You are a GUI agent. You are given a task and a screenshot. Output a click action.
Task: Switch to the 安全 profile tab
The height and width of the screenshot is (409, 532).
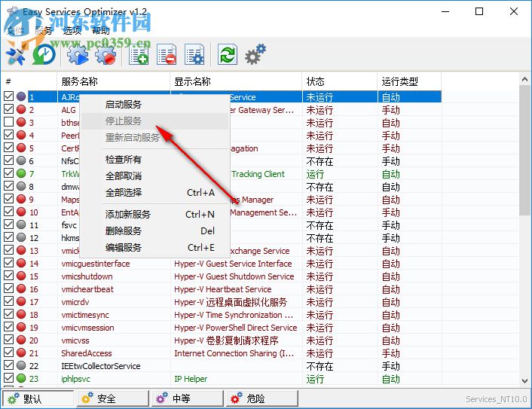pyautogui.click(x=113, y=398)
